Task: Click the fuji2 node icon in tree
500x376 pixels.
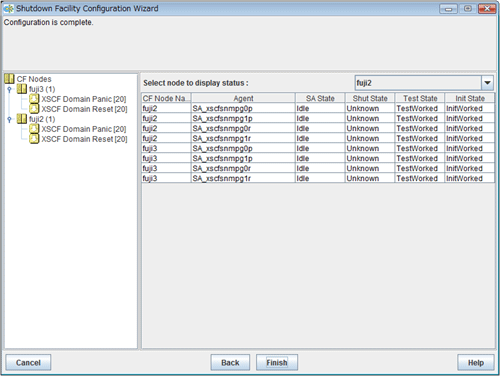Action: 22,119
